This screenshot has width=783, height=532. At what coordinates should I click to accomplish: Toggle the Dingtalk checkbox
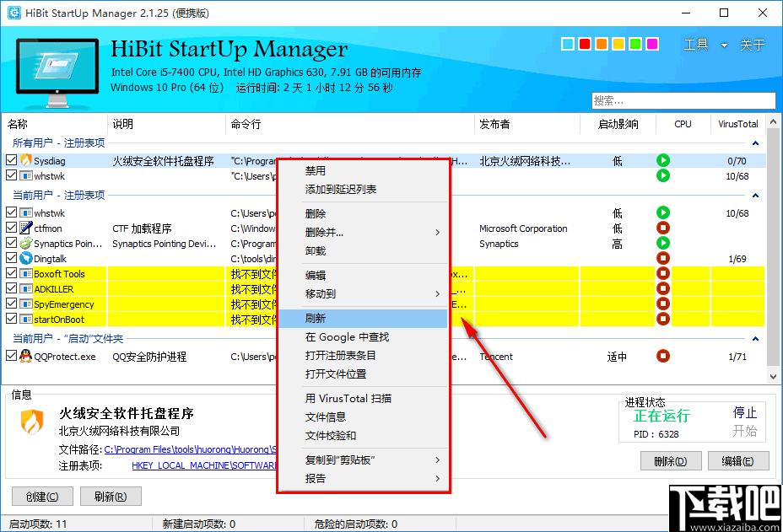pyautogui.click(x=12, y=258)
